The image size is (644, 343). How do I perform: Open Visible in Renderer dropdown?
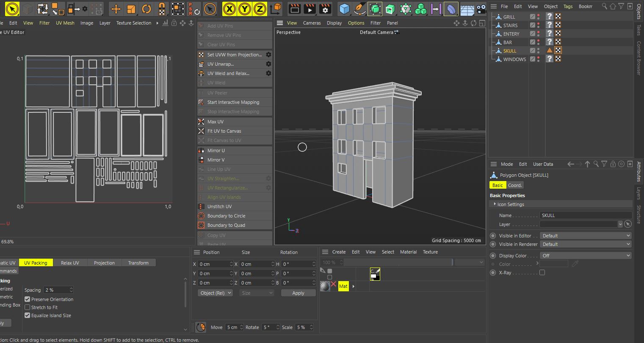[x=586, y=244]
